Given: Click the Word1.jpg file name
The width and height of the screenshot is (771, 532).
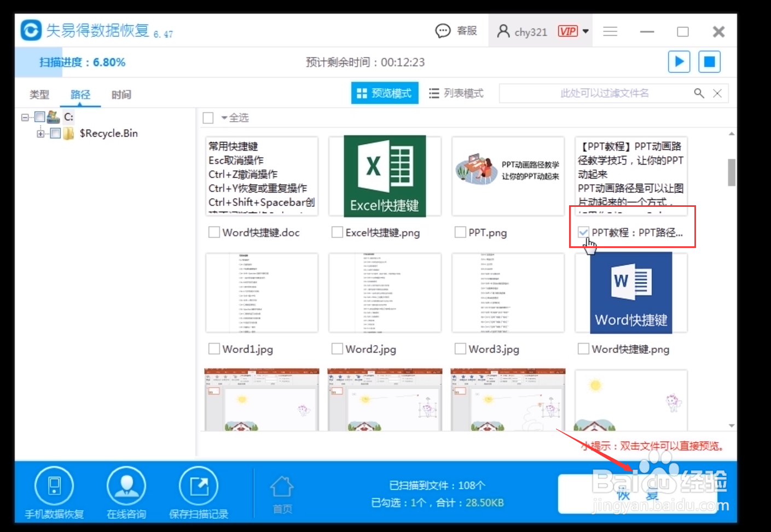Looking at the screenshot, I should 247,349.
